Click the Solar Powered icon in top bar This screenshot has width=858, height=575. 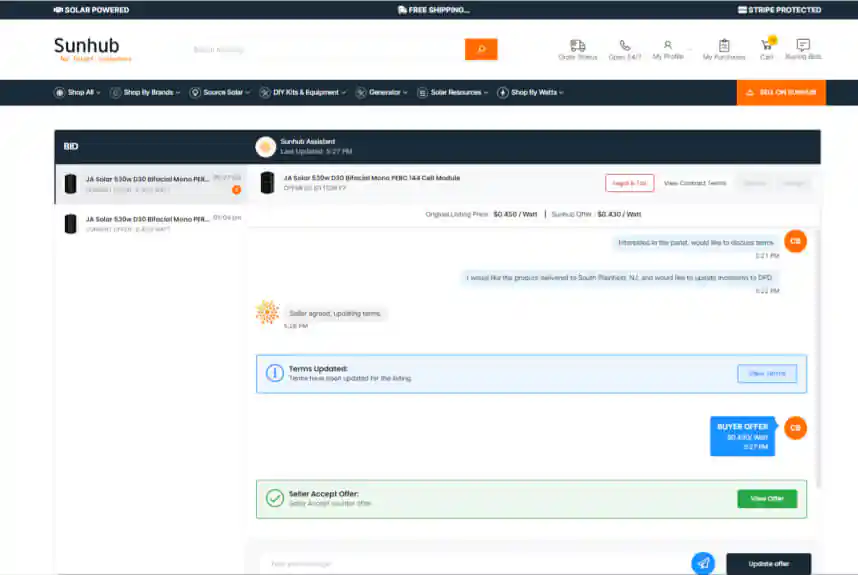pyautogui.click(x=58, y=10)
